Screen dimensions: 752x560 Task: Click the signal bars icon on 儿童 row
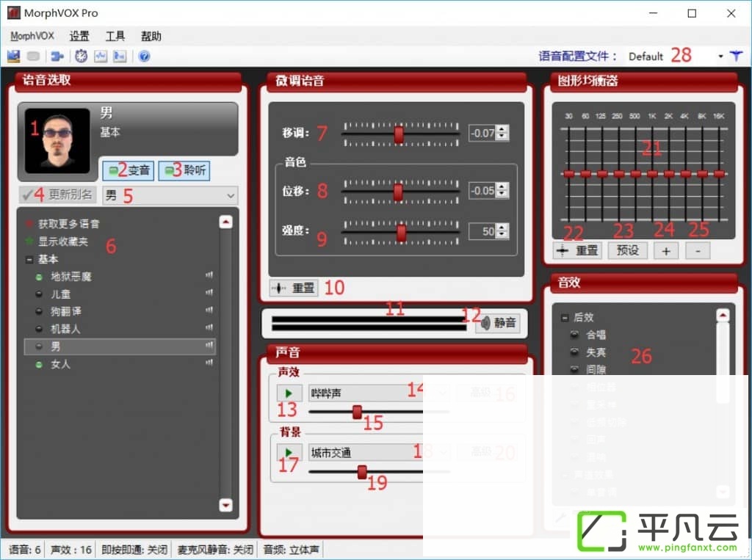(209, 292)
